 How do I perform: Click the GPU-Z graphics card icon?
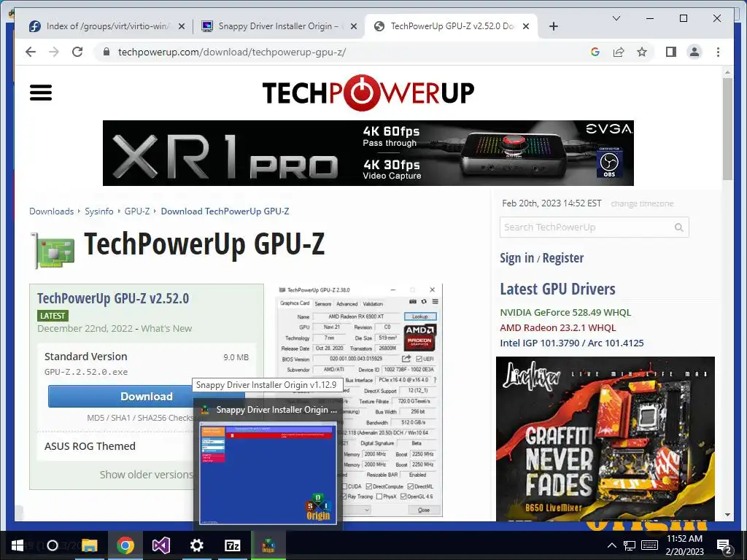coord(53,250)
